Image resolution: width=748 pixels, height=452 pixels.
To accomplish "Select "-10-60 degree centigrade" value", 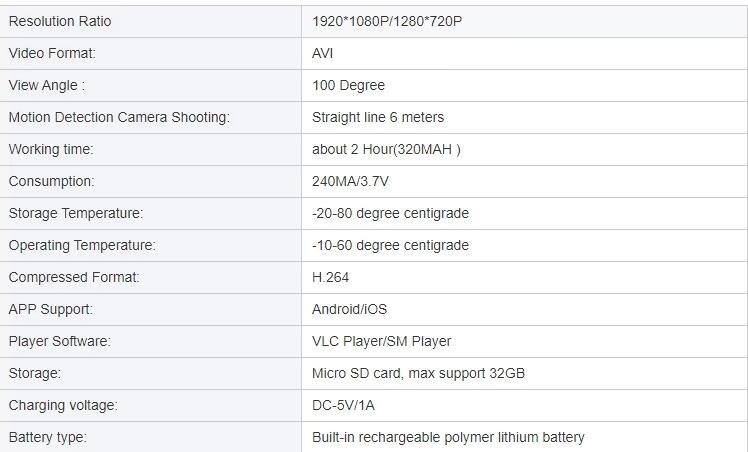I will tap(390, 245).
